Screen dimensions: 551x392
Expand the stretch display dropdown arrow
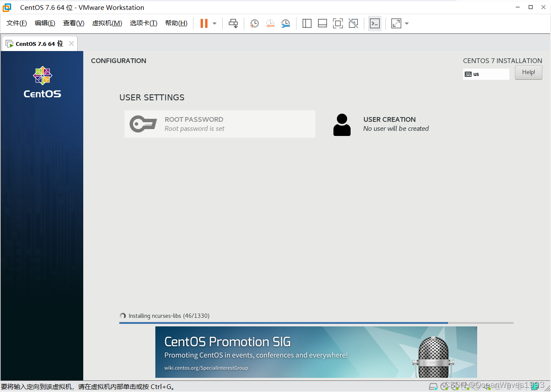(407, 24)
